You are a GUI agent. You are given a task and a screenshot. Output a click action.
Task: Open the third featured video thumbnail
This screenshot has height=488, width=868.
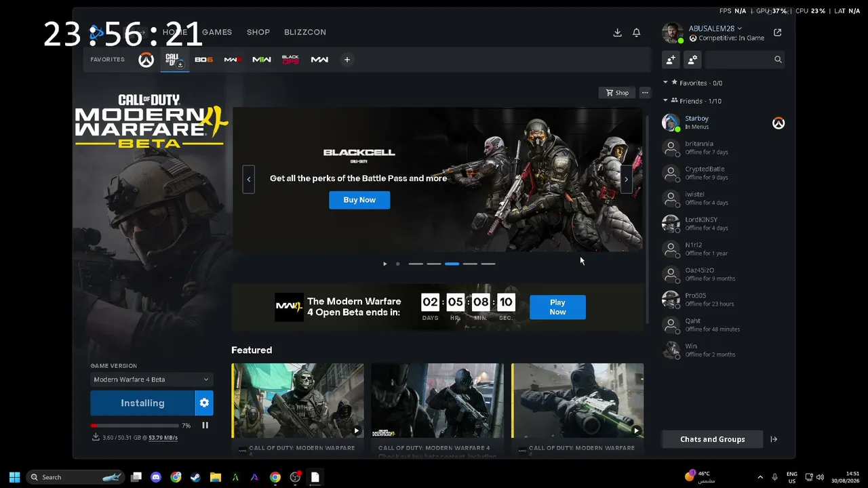578,401
